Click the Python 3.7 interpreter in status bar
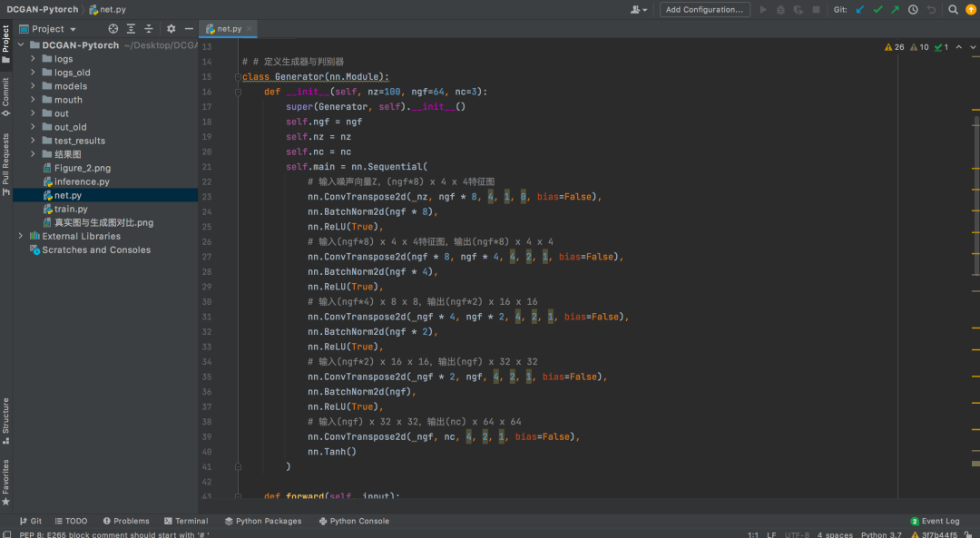This screenshot has height=538, width=980. pyautogui.click(x=881, y=535)
